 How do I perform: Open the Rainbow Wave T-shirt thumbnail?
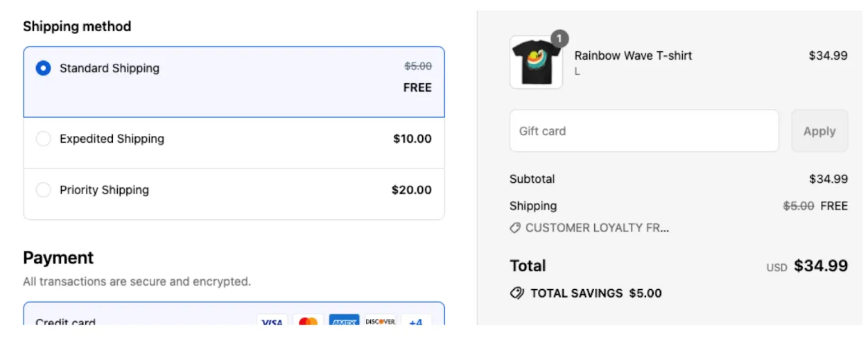pos(536,62)
